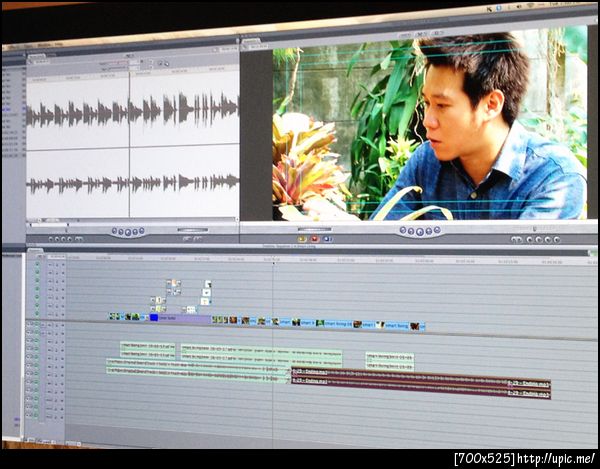Toggle visibility of the lowest video track

[x=37, y=314]
